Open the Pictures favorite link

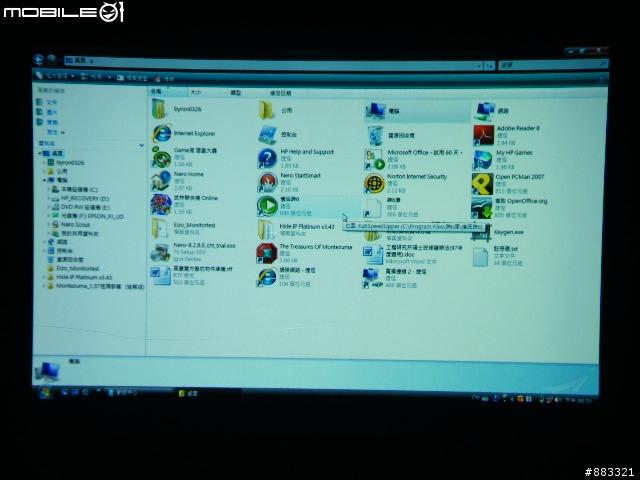click(47, 112)
